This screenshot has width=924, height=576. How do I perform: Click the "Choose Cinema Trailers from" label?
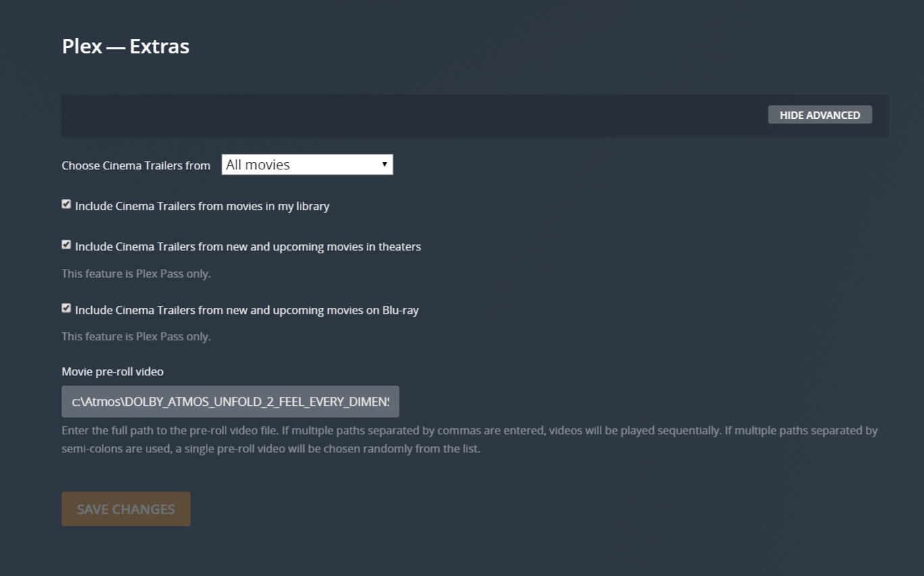[x=136, y=165]
